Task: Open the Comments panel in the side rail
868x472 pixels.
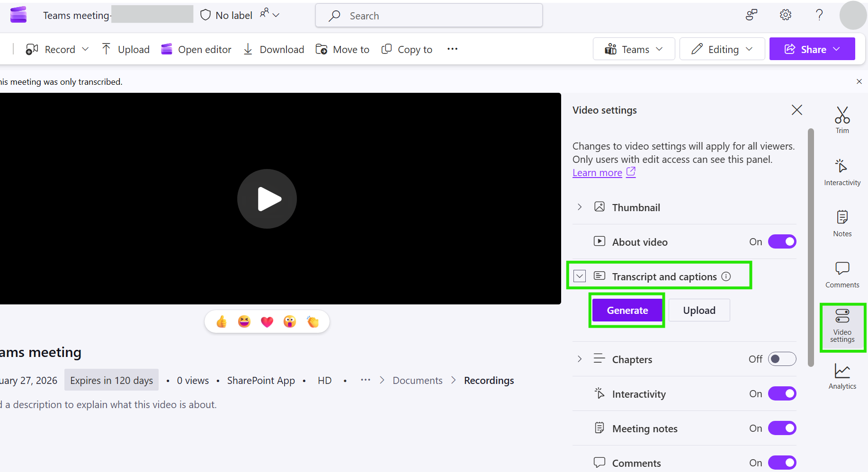Action: point(842,275)
